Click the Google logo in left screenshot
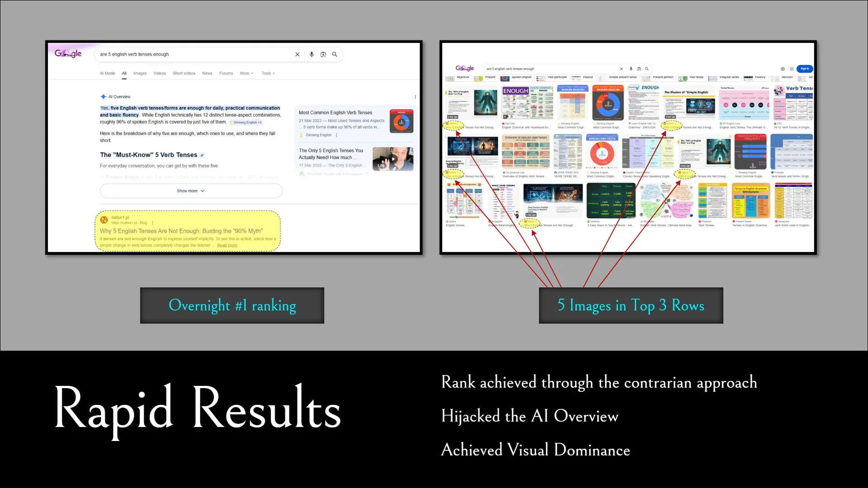This screenshot has width=868, height=488. click(68, 53)
